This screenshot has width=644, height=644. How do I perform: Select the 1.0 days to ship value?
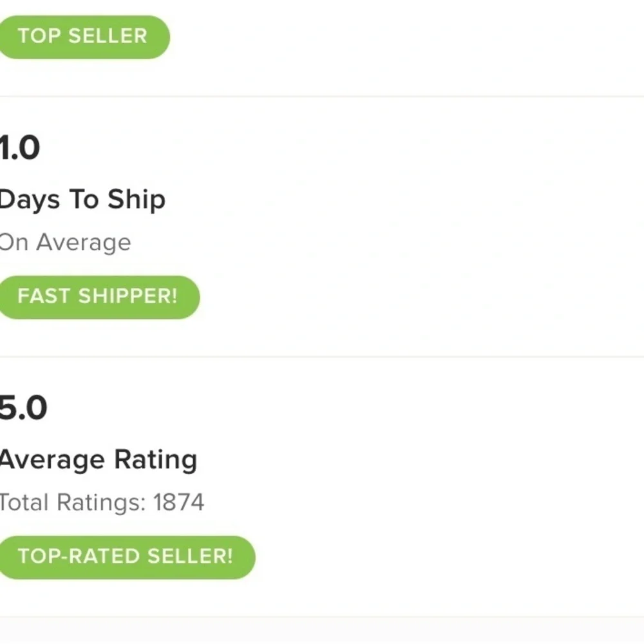point(20,148)
